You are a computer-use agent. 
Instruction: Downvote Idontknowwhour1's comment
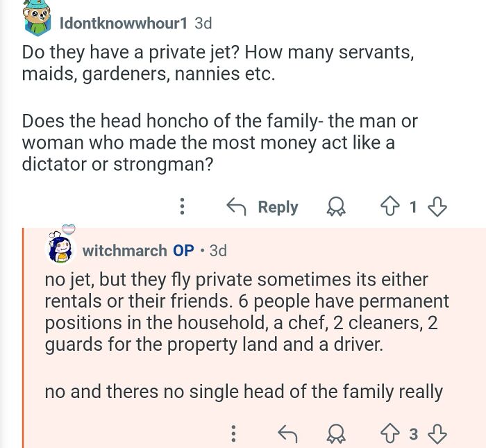[x=437, y=207]
